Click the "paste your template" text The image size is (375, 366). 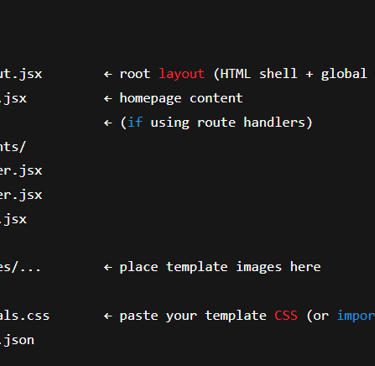pyautogui.click(x=193, y=316)
